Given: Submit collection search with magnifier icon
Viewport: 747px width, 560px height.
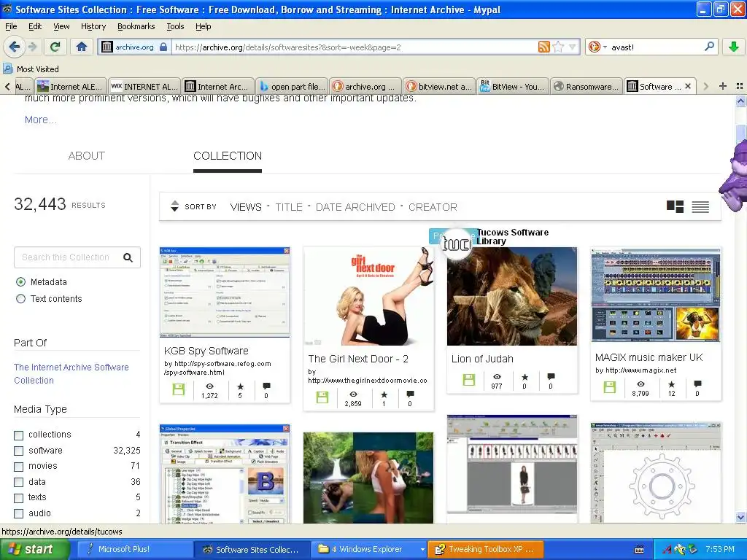Looking at the screenshot, I should 128,257.
